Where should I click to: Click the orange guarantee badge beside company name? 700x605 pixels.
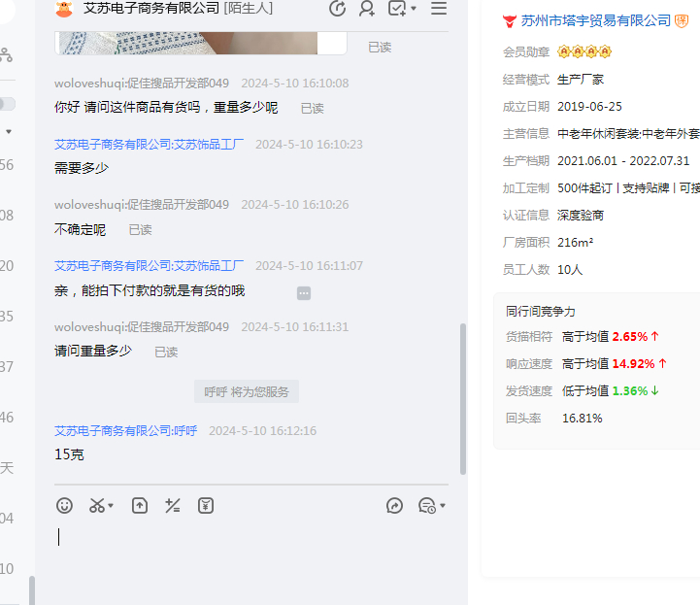(682, 21)
